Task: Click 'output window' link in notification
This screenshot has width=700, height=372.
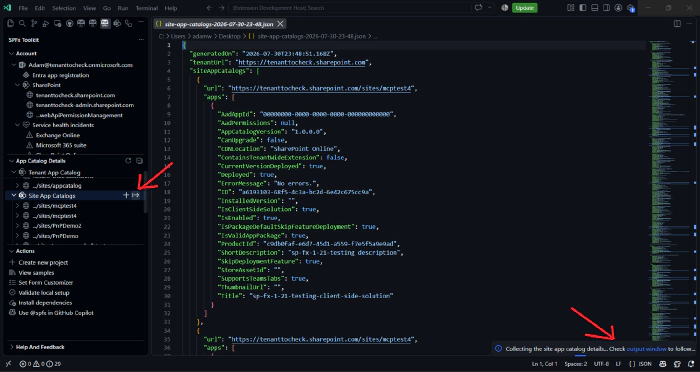Action: tap(646, 349)
